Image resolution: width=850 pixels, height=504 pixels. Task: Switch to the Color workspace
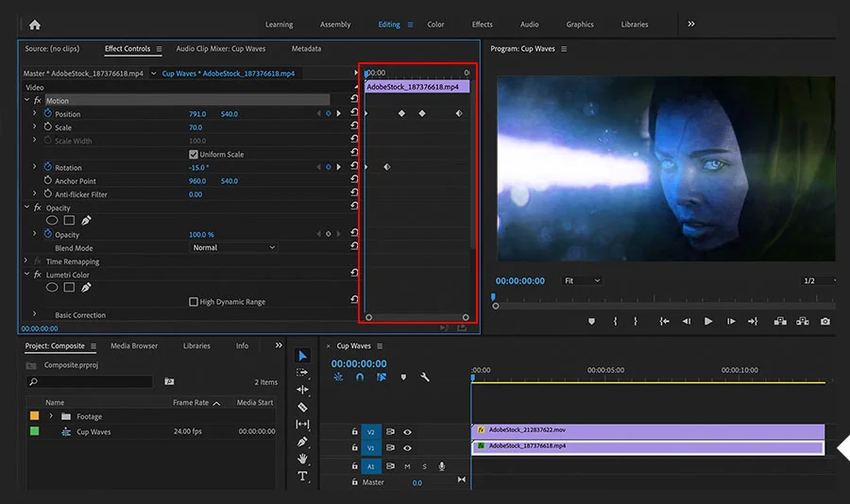point(435,25)
